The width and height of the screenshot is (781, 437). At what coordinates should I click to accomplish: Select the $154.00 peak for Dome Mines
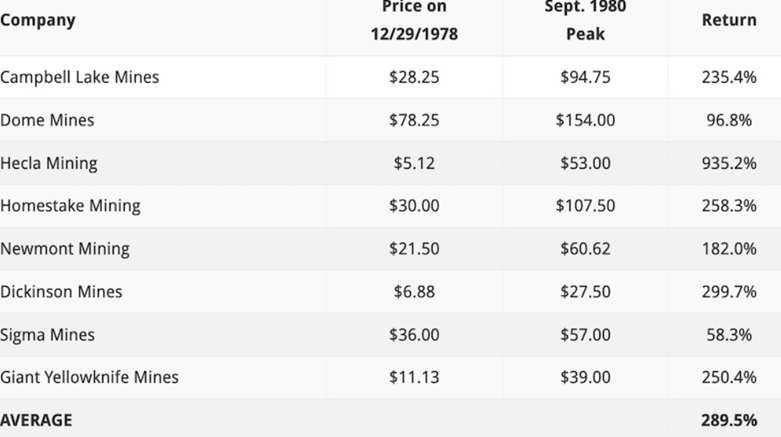pos(585,120)
